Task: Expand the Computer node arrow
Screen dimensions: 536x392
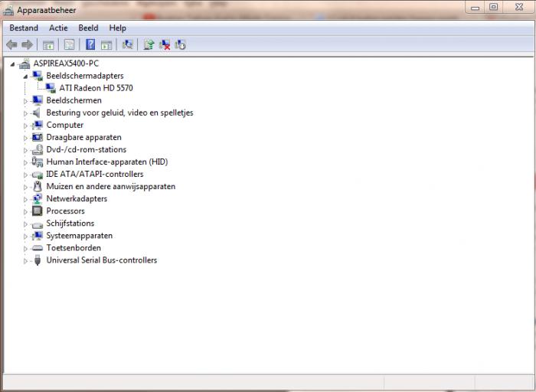Action: pyautogui.click(x=25, y=126)
